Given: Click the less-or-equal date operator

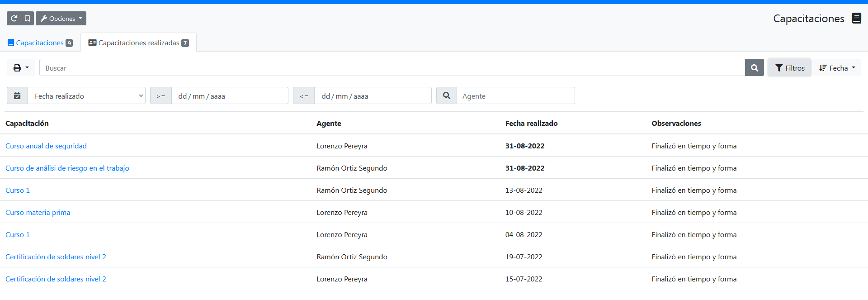Looking at the screenshot, I should pos(304,96).
